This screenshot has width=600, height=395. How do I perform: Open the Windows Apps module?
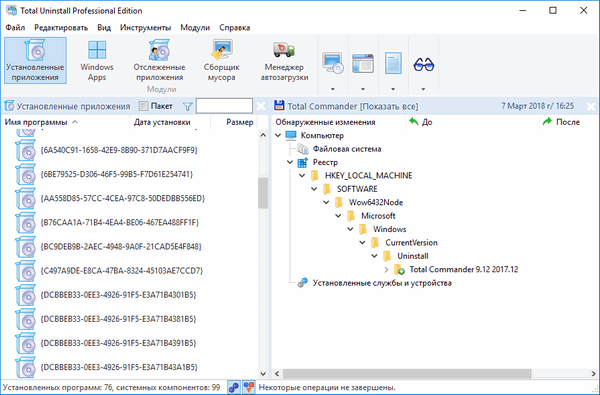pyautogui.click(x=97, y=60)
